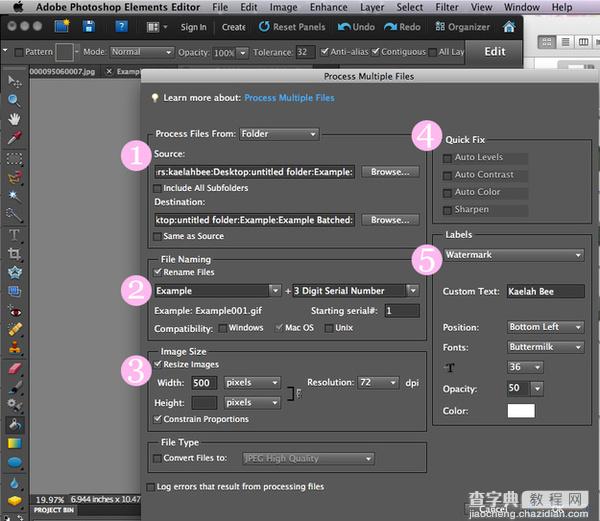600x521 pixels.
Task: Open the File menu
Action: tap(220, 7)
